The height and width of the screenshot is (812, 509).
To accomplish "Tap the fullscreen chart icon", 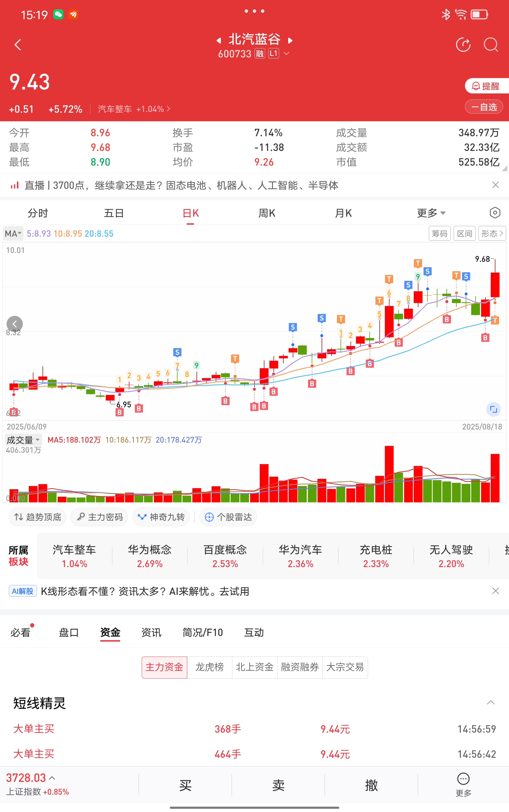I will click(493, 409).
